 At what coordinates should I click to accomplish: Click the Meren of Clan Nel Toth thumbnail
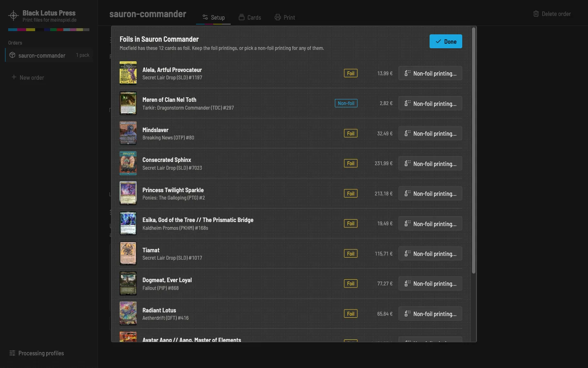pos(128,103)
